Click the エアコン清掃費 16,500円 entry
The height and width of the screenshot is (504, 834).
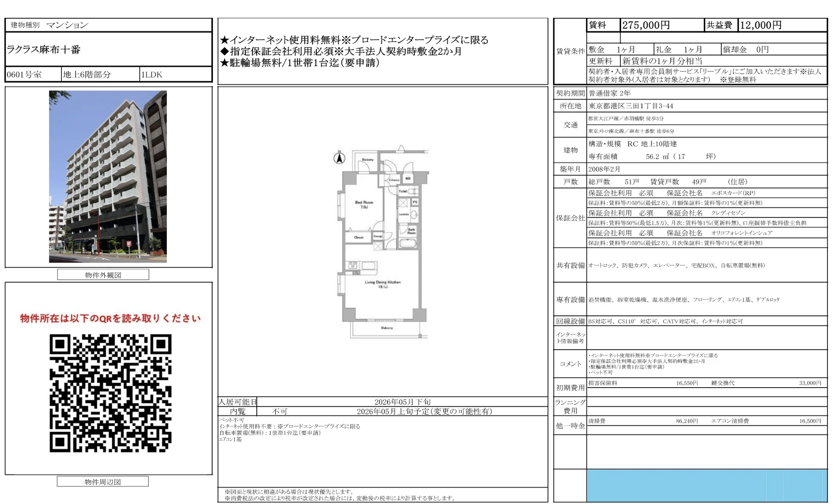pyautogui.click(x=766, y=421)
